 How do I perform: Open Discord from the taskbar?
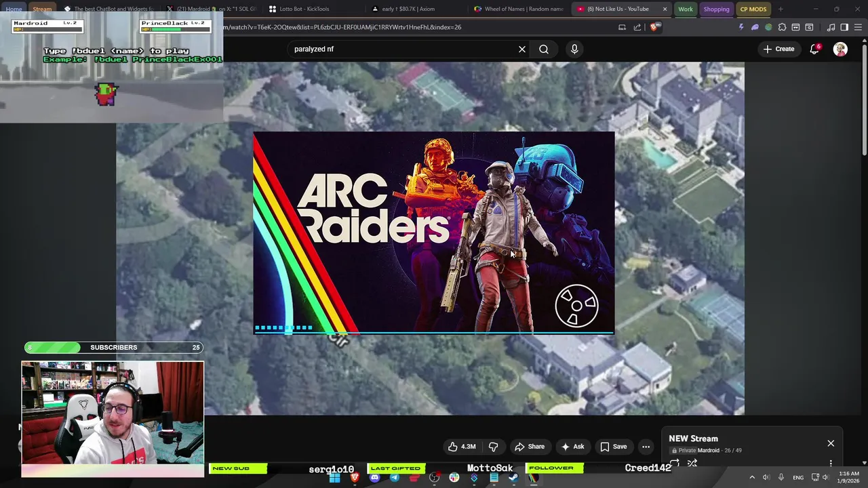click(374, 477)
